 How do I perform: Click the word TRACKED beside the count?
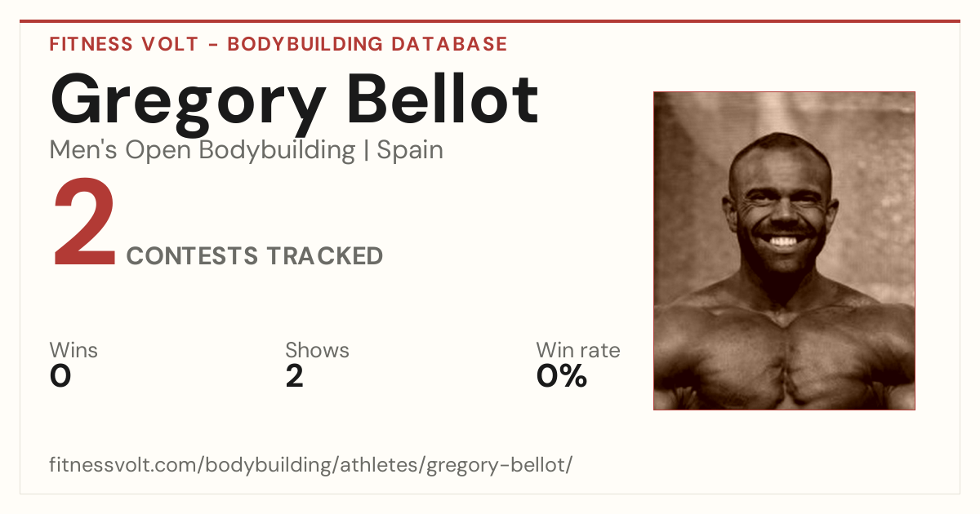point(326,256)
